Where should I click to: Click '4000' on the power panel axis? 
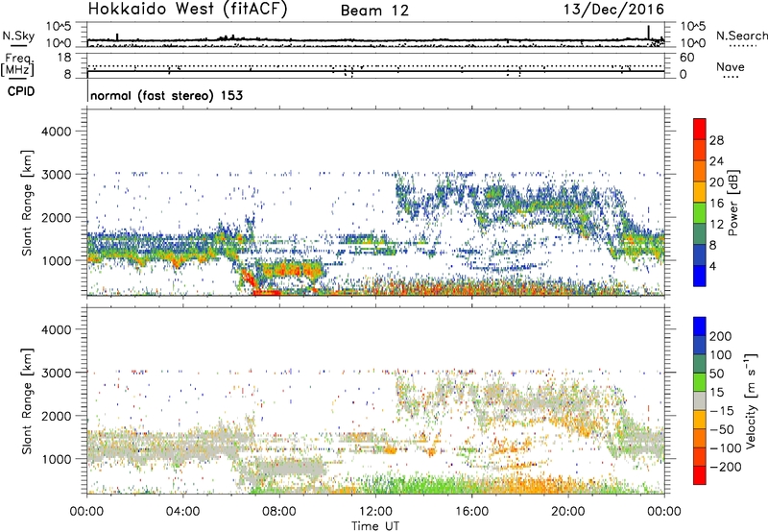click(57, 132)
